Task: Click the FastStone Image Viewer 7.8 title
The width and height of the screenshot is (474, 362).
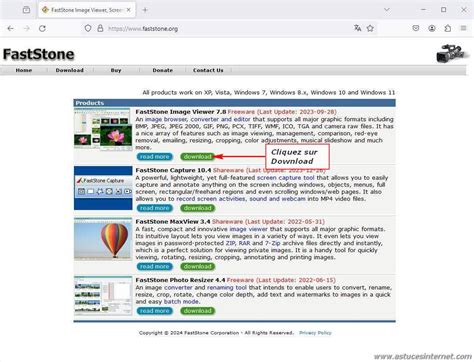Action: (x=181, y=112)
